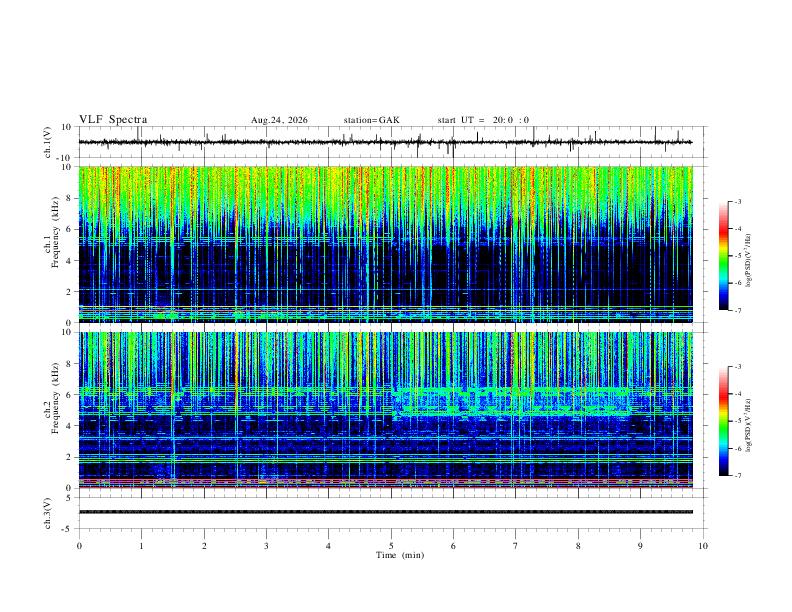Click the time axis tick "0"
Image resolution: width=792 pixels, height=612 pixels.
pyautogui.click(x=79, y=546)
